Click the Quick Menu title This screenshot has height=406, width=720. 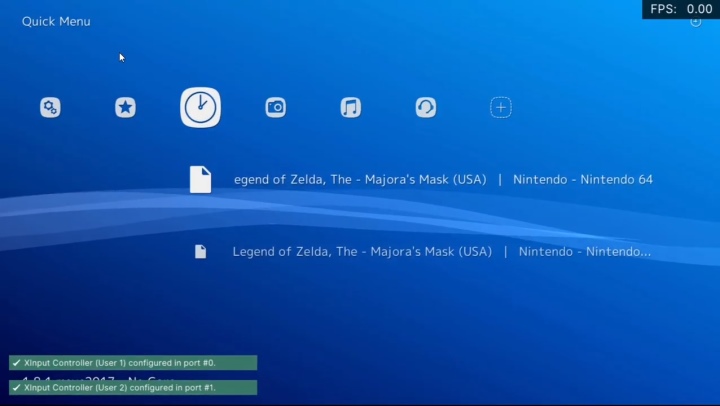[x=56, y=22]
